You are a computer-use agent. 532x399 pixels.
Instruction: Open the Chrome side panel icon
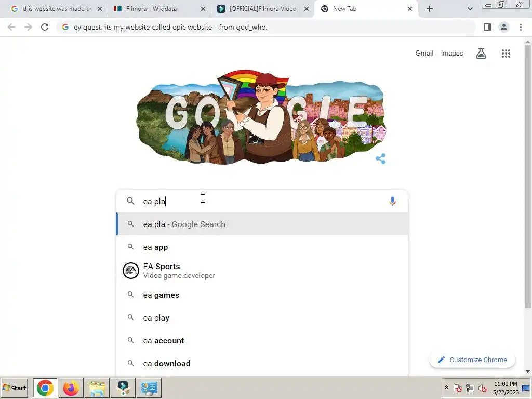(487, 27)
